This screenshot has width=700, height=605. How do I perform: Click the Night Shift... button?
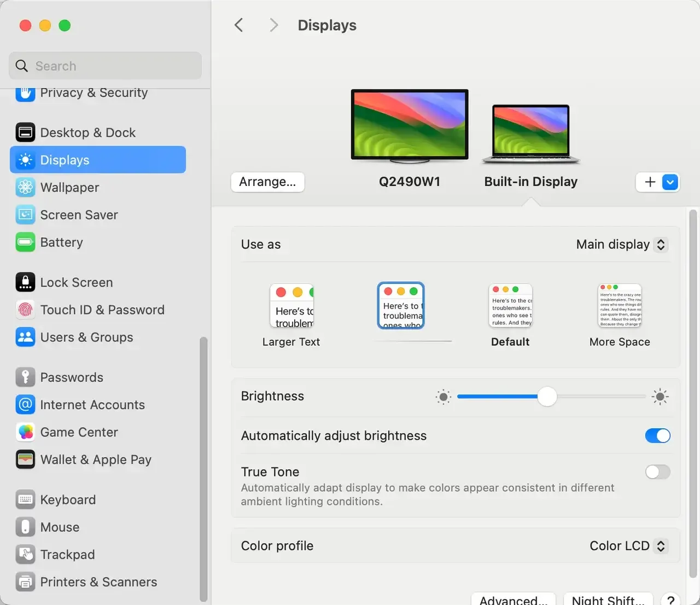pyautogui.click(x=608, y=600)
